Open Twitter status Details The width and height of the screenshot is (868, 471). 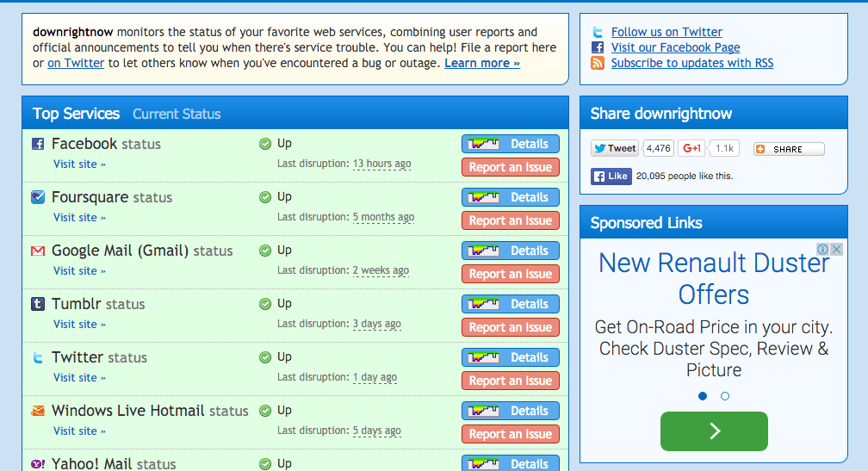tap(511, 357)
